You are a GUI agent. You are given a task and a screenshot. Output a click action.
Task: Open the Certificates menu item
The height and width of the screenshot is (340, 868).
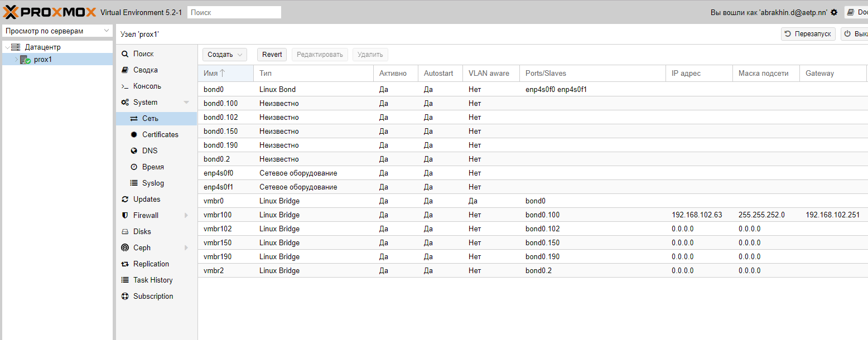pyautogui.click(x=160, y=135)
